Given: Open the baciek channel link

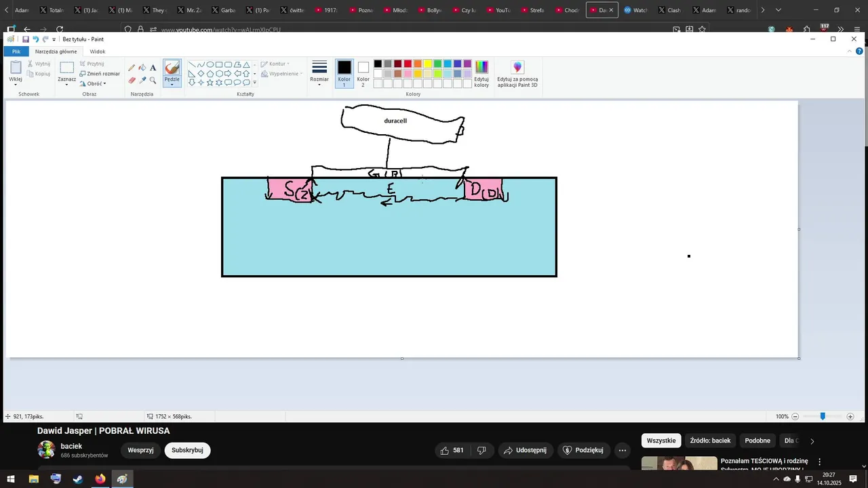Looking at the screenshot, I should point(71,446).
